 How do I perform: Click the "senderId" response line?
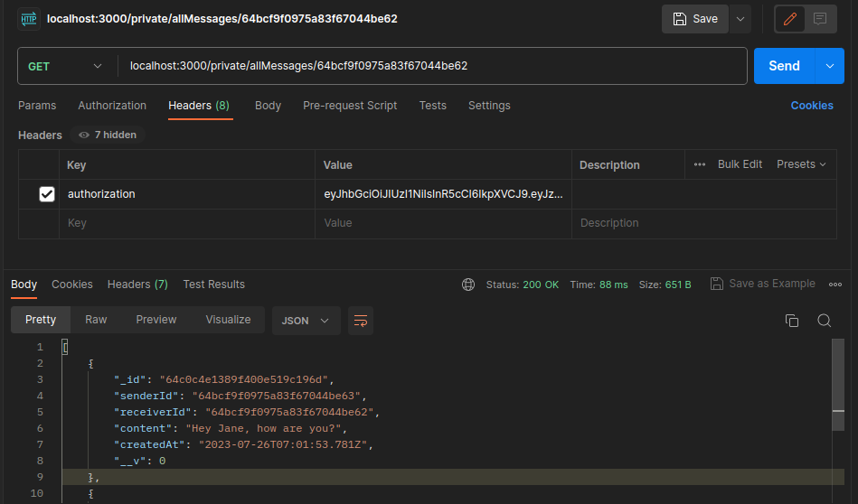pos(240,396)
